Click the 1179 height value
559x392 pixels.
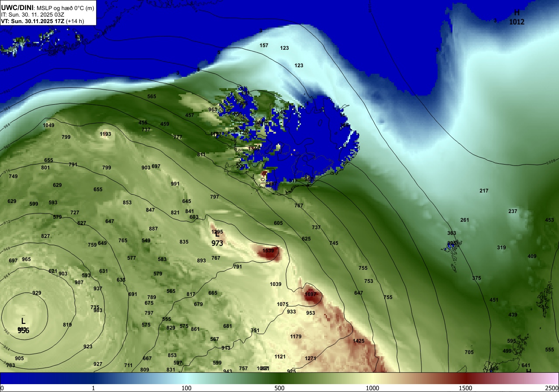[296, 337]
